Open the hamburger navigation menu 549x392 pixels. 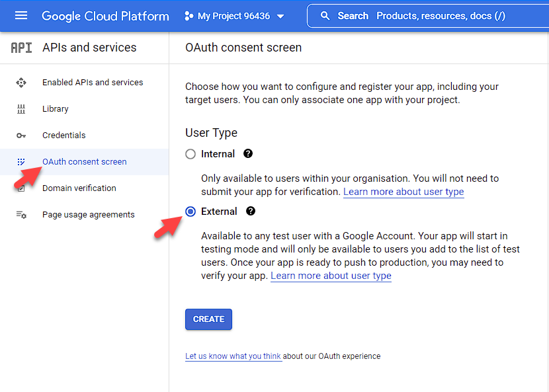[x=21, y=16]
